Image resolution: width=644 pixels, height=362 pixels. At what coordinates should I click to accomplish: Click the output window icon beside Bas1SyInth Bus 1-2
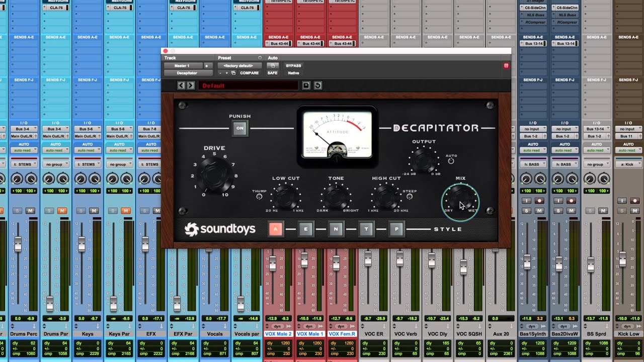pyautogui.click(x=545, y=136)
